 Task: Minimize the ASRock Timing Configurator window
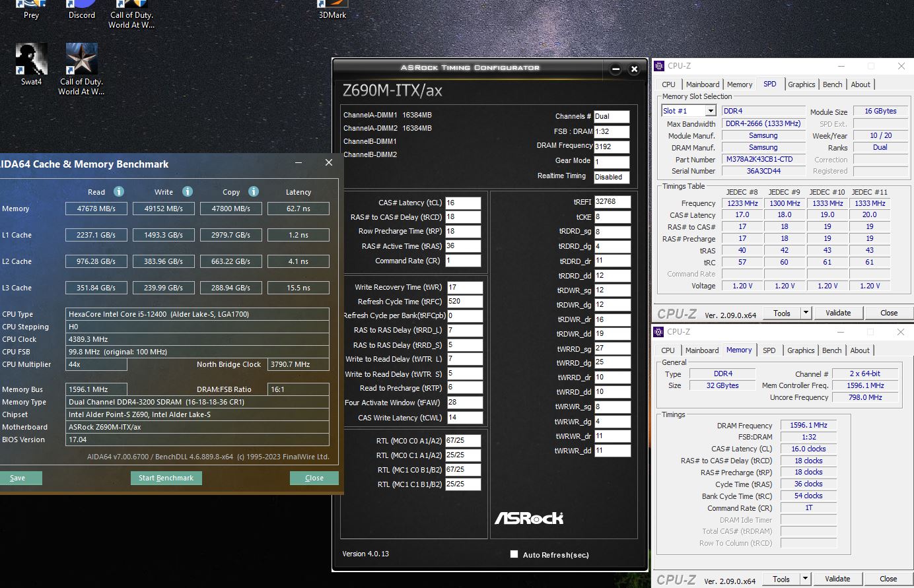pyautogui.click(x=615, y=69)
